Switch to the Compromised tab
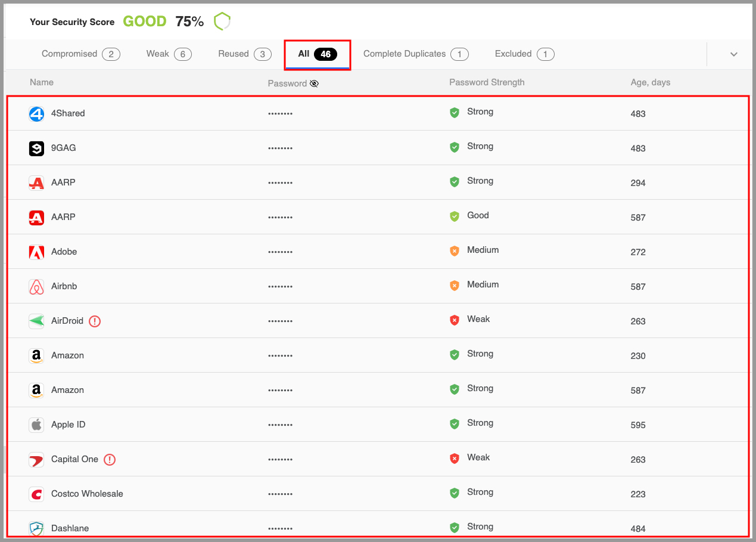Screen dimensions: 756x542 click(81, 54)
